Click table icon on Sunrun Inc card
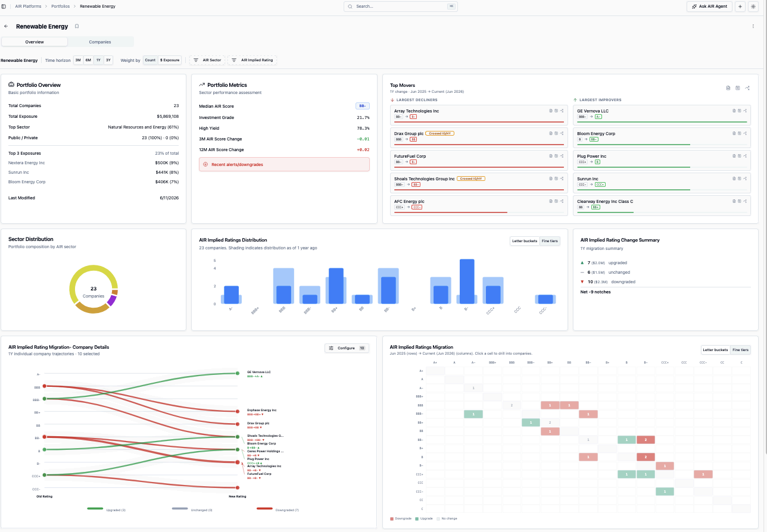 [740, 179]
